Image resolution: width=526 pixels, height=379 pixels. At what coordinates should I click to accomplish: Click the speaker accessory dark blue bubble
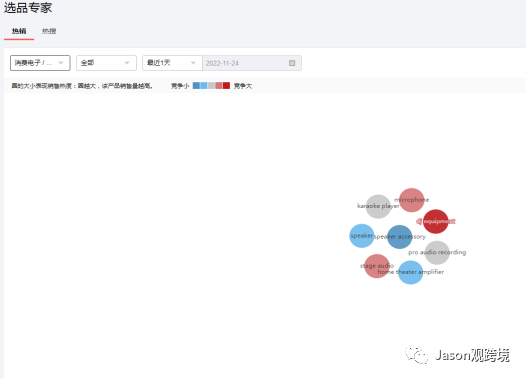[400, 237]
